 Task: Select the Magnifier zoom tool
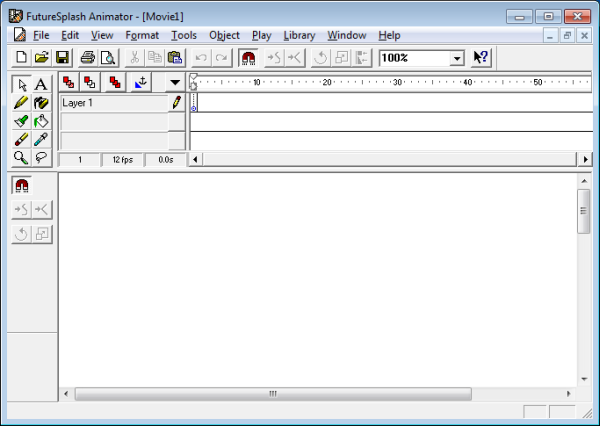pos(21,157)
